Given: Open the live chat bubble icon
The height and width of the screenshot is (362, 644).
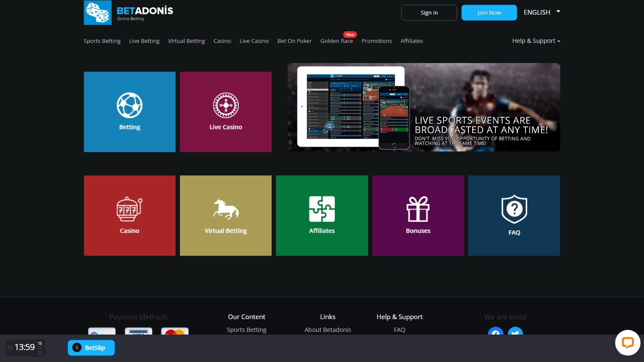Looking at the screenshot, I should tap(628, 343).
